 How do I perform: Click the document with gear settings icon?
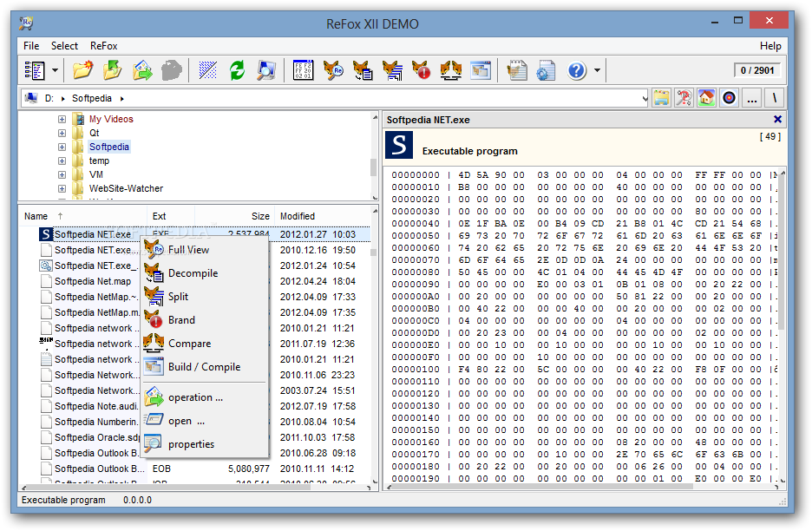pos(546,70)
